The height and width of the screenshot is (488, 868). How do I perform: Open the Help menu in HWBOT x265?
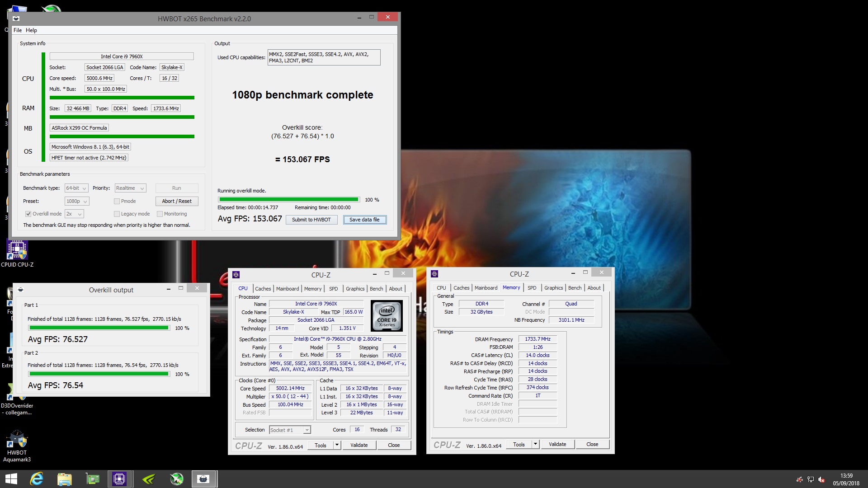(x=31, y=30)
